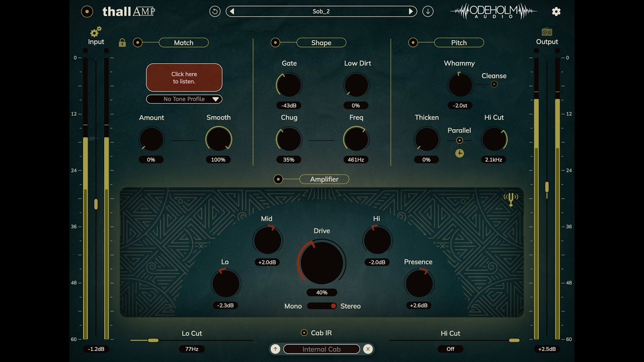Open the Internal Cab selector
Image resolution: width=644 pixels, height=362 pixels.
(321, 349)
